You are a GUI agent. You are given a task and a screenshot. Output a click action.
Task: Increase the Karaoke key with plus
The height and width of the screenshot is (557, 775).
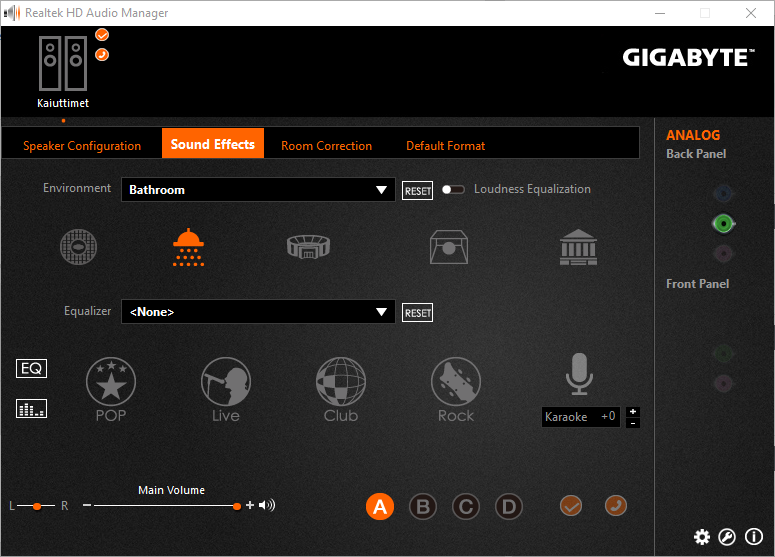[x=633, y=412]
